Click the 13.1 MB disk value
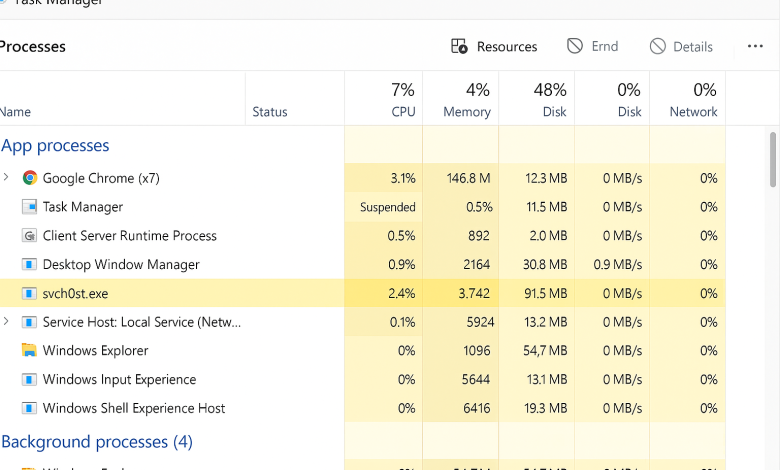Image resolution: width=780 pixels, height=470 pixels. (547, 379)
